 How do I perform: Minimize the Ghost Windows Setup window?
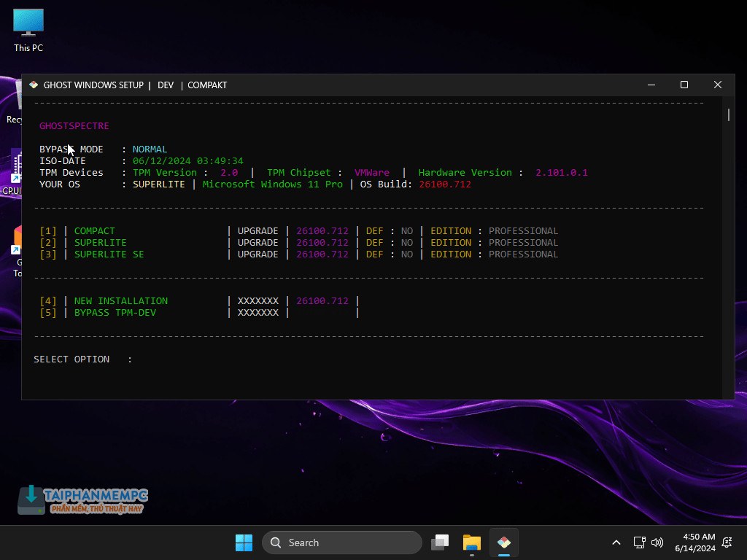(x=651, y=85)
